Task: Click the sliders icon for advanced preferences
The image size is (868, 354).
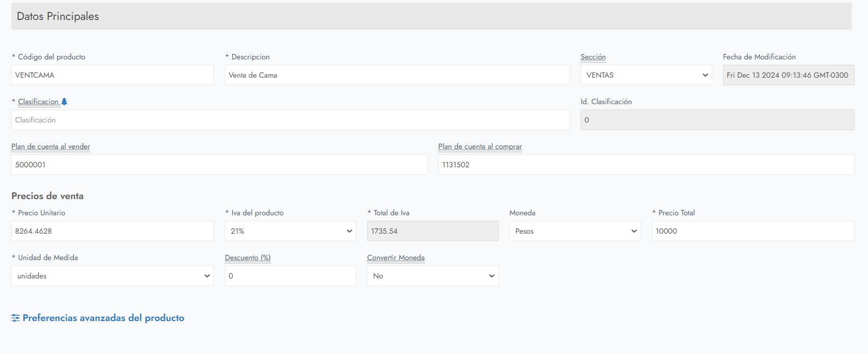Action: [x=16, y=318]
